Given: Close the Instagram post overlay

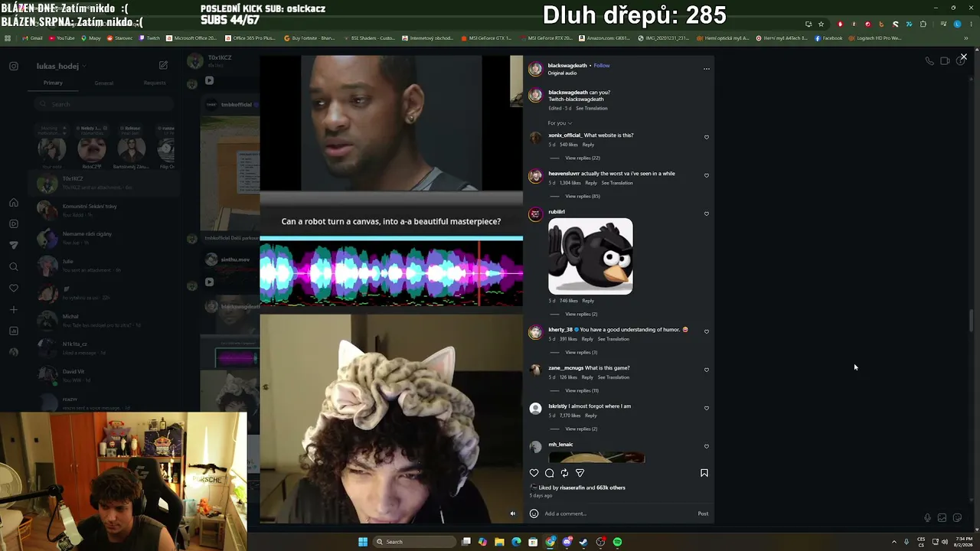Looking at the screenshot, I should [963, 57].
